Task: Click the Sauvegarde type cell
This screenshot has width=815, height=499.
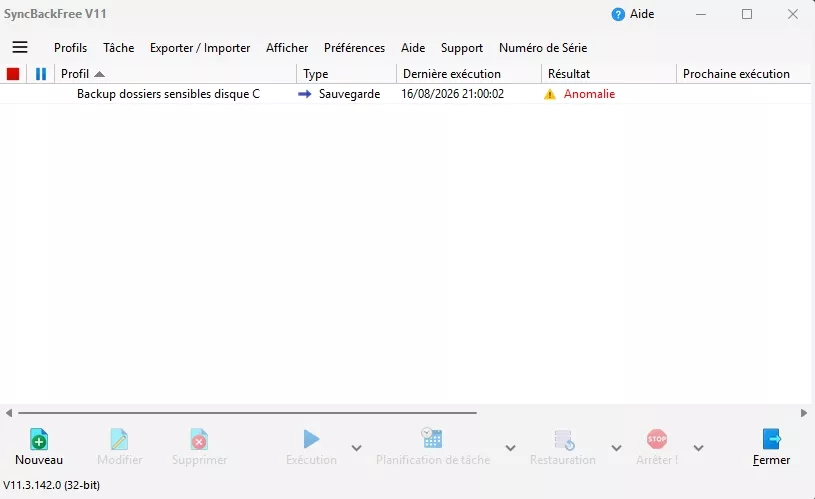Action: pos(349,94)
